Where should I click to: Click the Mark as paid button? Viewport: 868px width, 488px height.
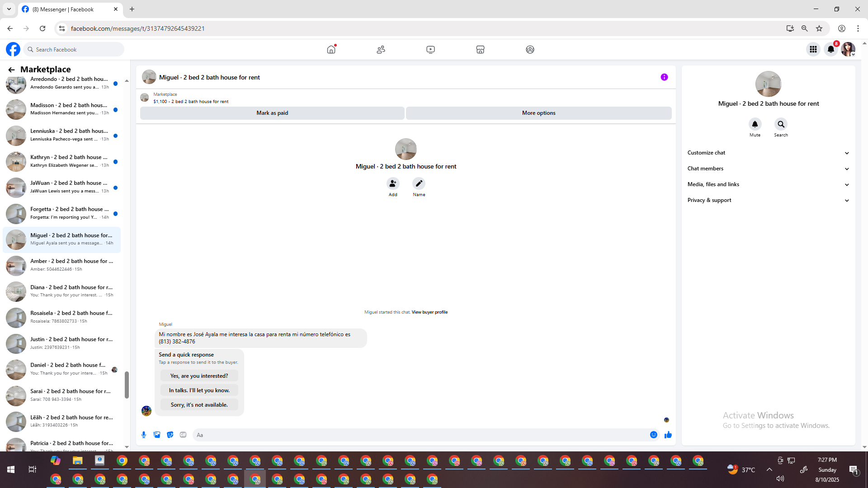pos(272,113)
